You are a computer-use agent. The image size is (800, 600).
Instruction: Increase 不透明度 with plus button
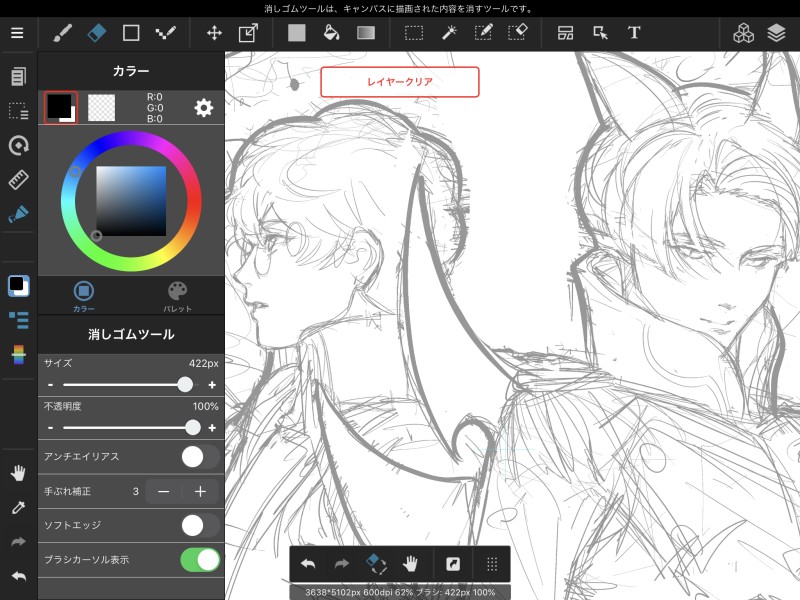pyautogui.click(x=212, y=428)
